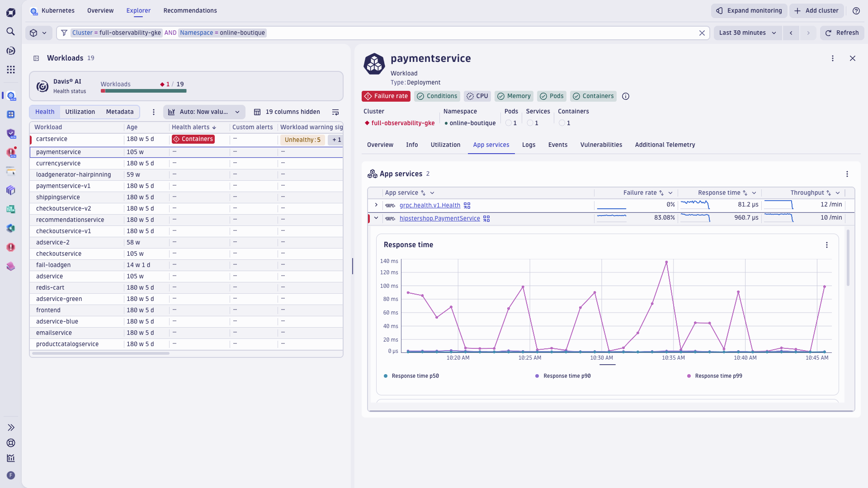Toggle the Failure rate signal on paymentservice

coord(386,96)
